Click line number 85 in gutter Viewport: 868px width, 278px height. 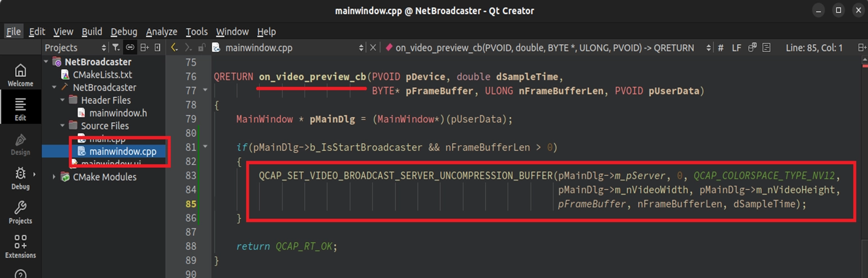[190, 204]
